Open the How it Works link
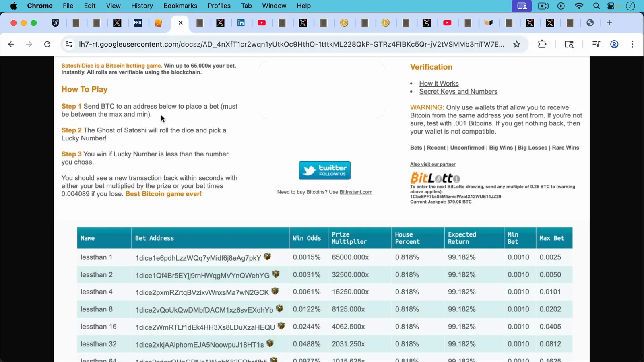The height and width of the screenshot is (362, 644). (439, 84)
